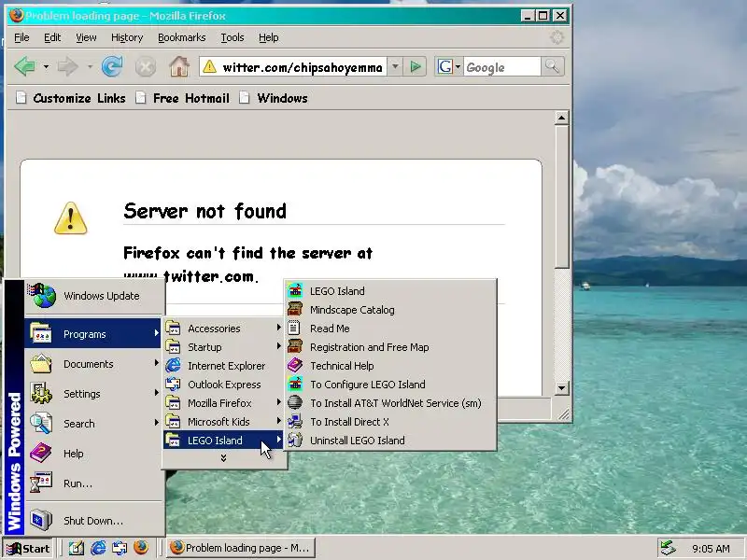This screenshot has height=560, width=747.
Task: Click Internet Explorer in Programs menu
Action: tap(223, 366)
